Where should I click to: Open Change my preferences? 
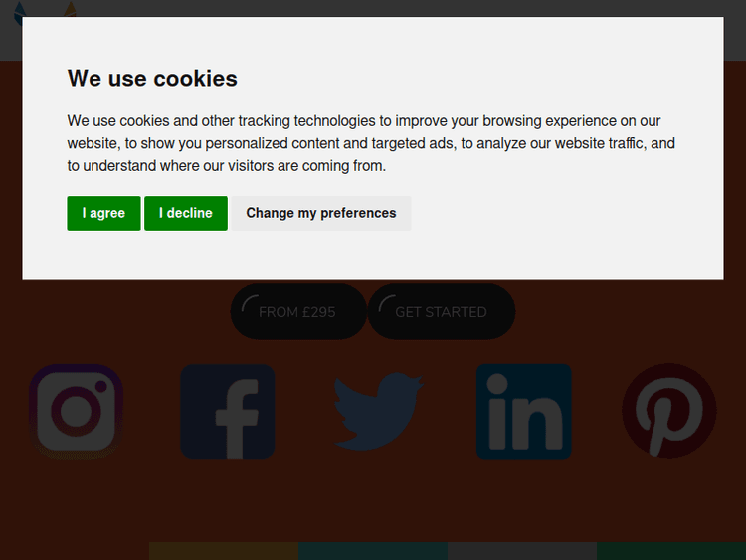321,213
